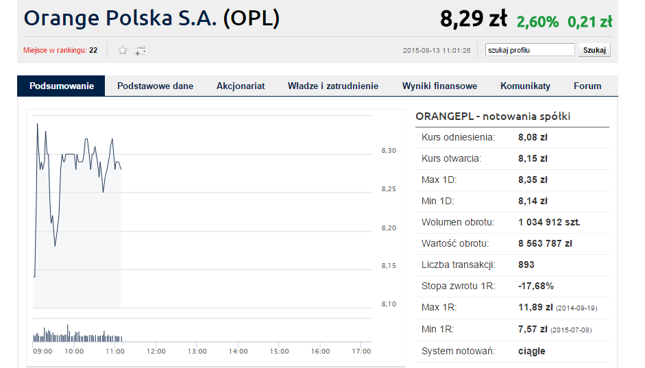
Task: Click the Liczba transakcji value 893
Action: 526,265
